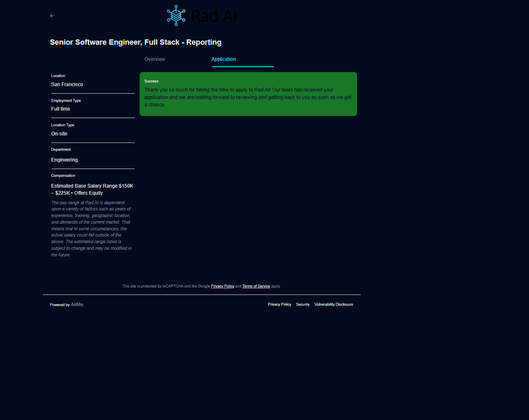This screenshot has height=420, width=529.
Task: Click the Full time employment type
Action: click(x=60, y=109)
